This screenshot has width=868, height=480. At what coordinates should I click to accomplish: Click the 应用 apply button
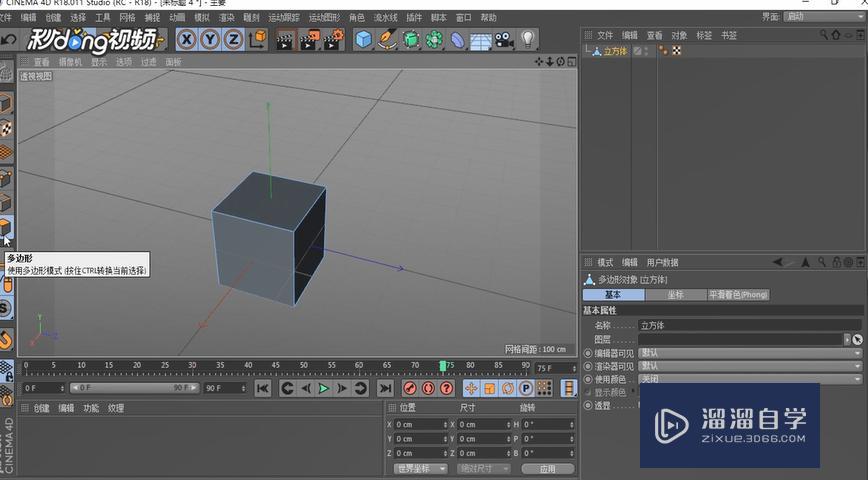click(547, 468)
